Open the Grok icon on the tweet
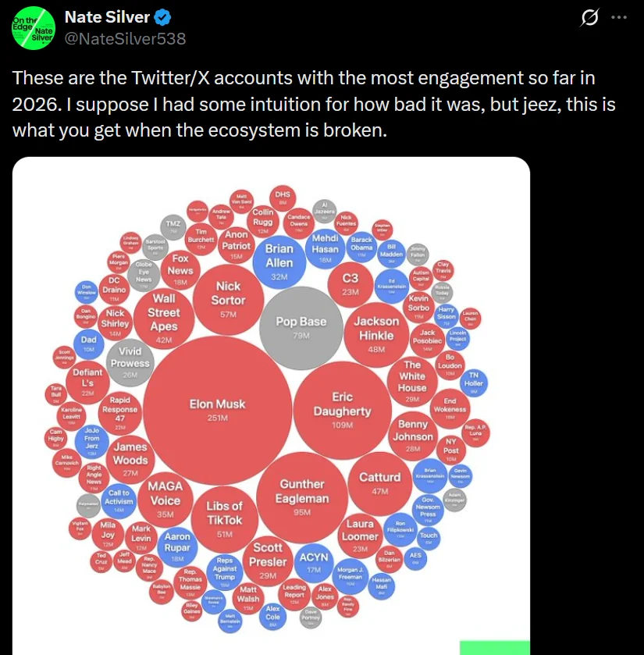 590,18
